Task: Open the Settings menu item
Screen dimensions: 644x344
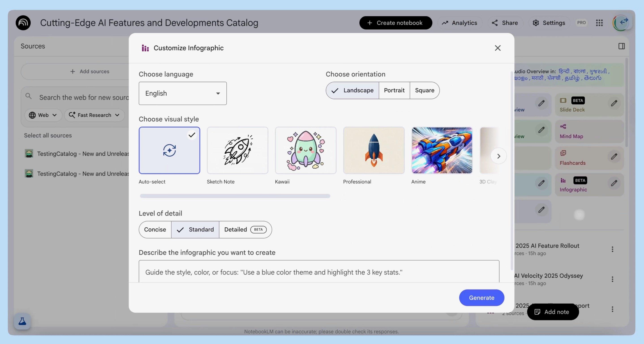Action: click(x=549, y=23)
